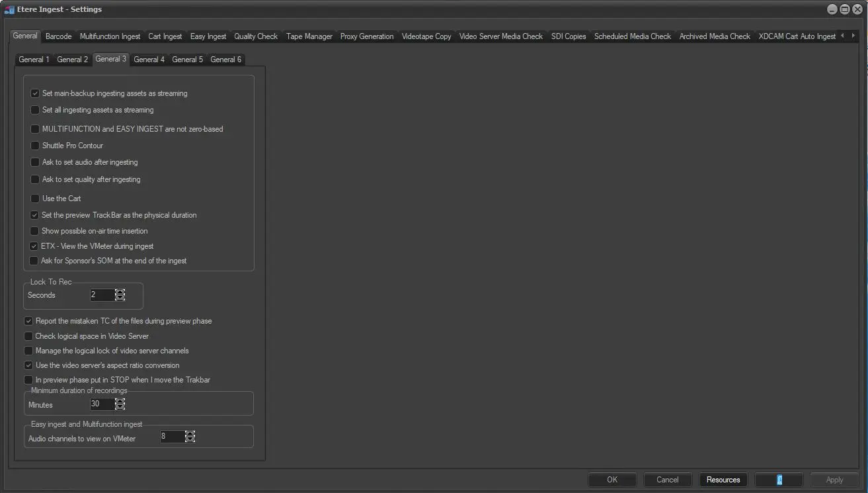Click the Resources button
This screenshot has width=868, height=493.
pyautogui.click(x=723, y=480)
